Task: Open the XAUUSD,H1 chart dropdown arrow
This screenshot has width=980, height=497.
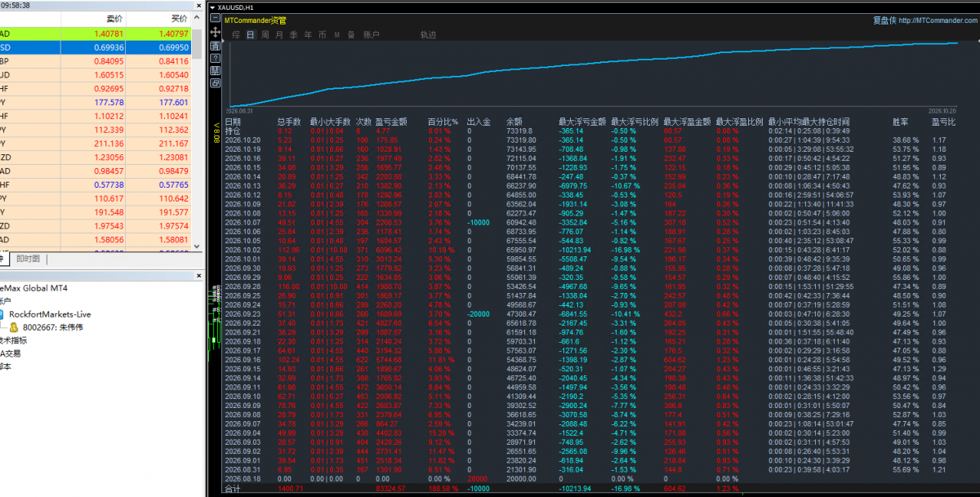Action: tap(213, 7)
